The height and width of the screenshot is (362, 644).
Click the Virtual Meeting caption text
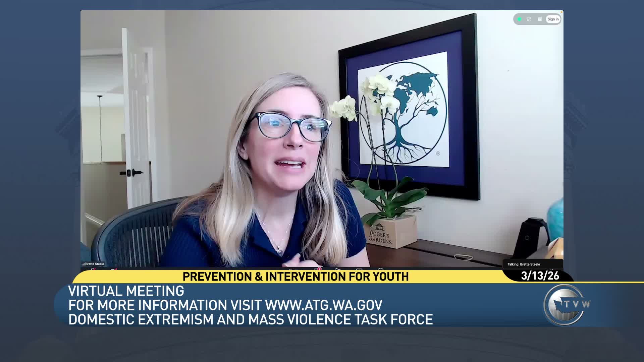click(126, 291)
